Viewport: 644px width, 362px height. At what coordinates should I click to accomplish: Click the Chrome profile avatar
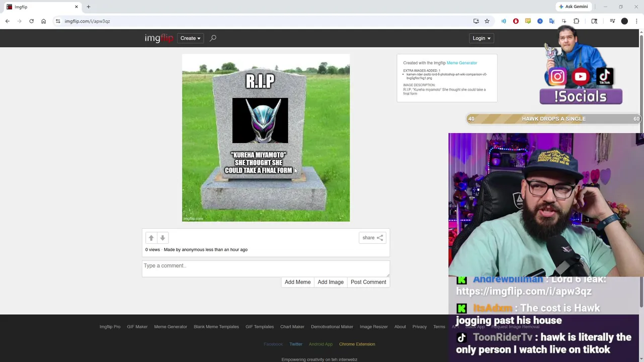pyautogui.click(x=624, y=21)
